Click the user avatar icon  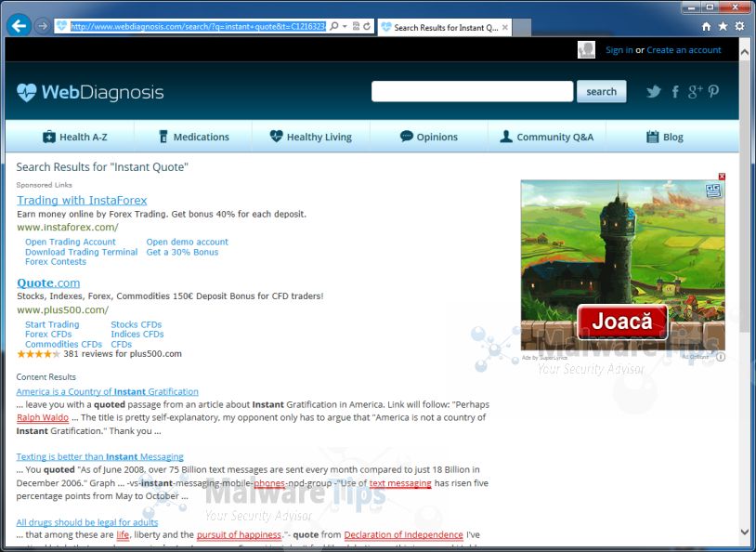point(586,49)
